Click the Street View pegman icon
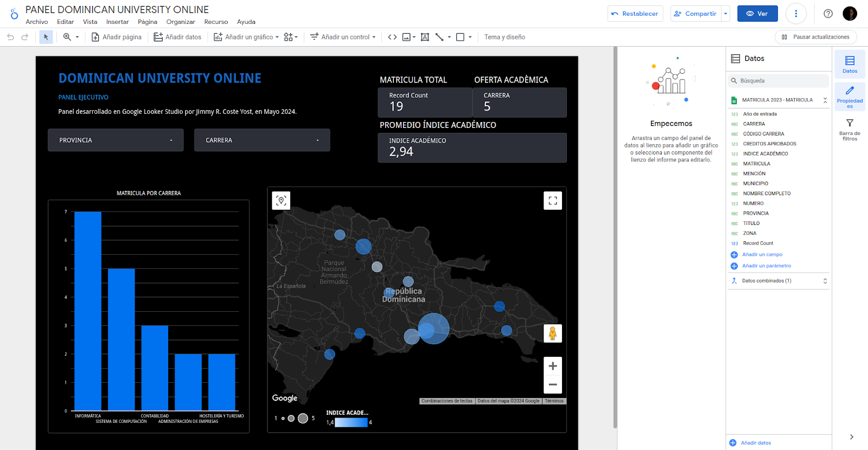Screen dimensions: 868x450 point(553,333)
